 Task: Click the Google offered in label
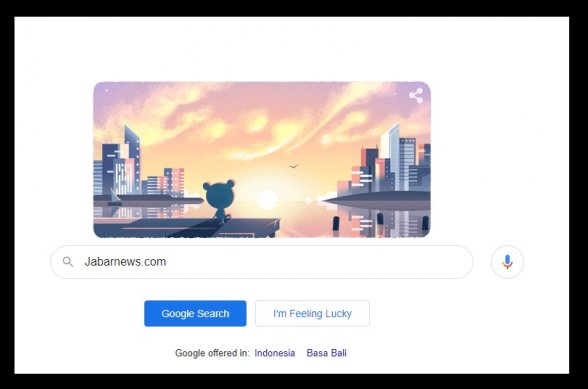click(212, 353)
